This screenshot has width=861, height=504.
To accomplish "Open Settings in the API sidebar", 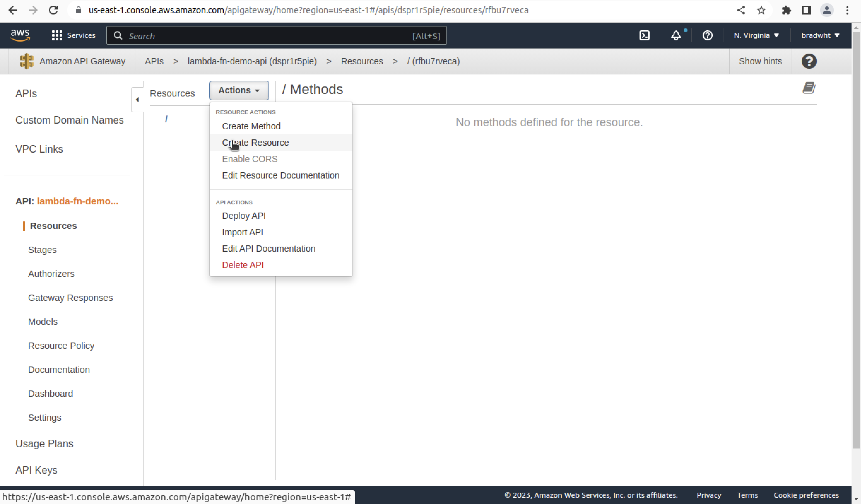I will [x=44, y=418].
